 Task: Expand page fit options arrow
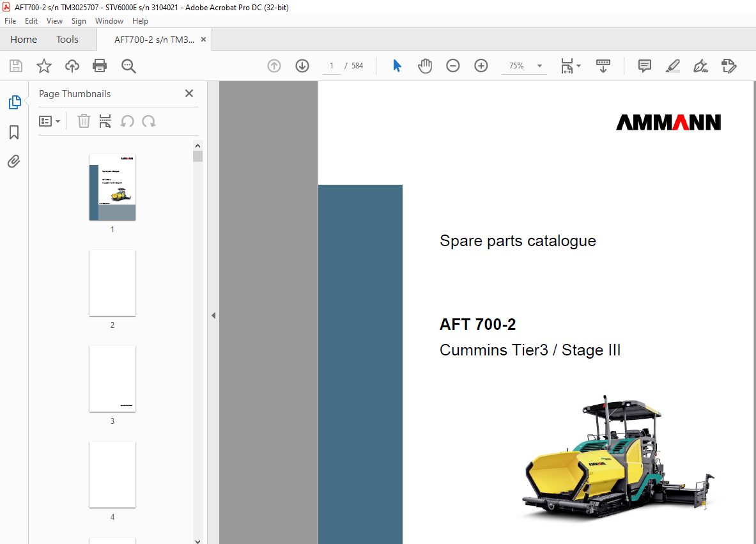coord(578,66)
